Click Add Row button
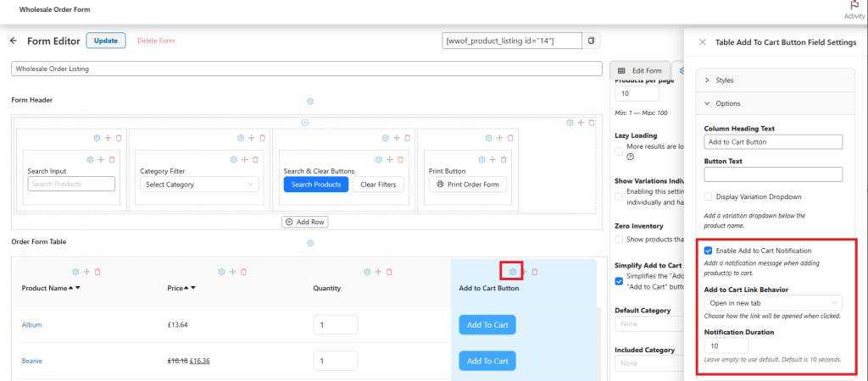The height and width of the screenshot is (381, 868). point(304,222)
